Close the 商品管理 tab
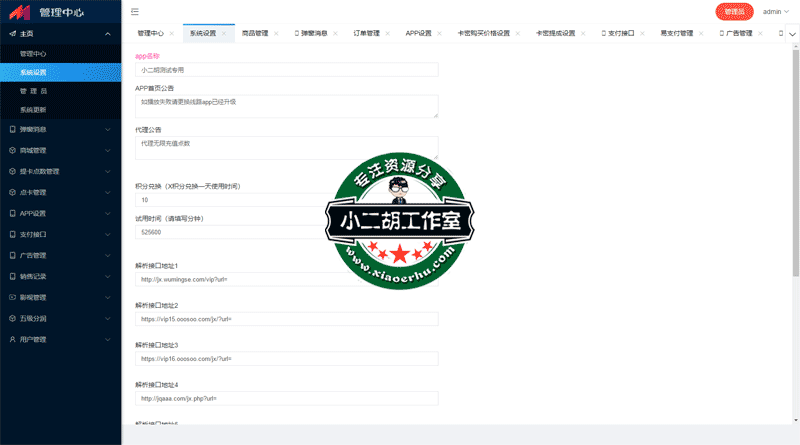 (276, 34)
